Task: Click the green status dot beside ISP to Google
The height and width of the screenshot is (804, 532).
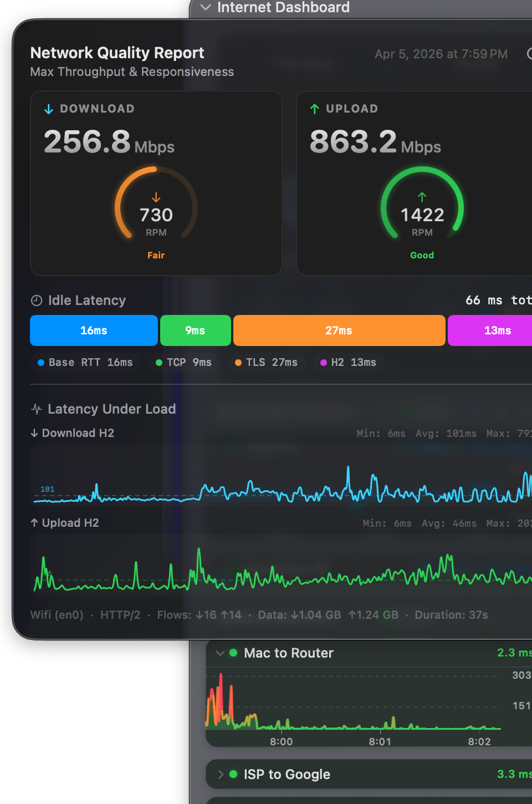Action: [x=233, y=775]
